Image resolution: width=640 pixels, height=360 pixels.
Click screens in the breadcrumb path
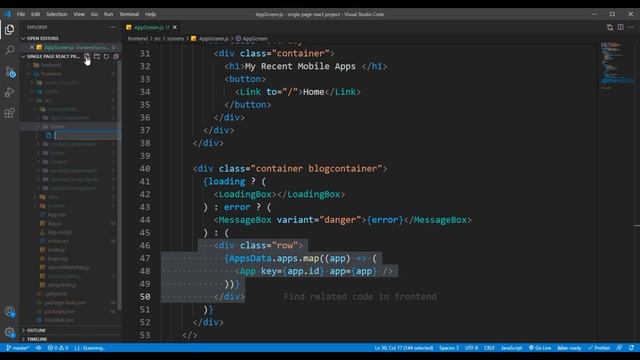pos(176,39)
